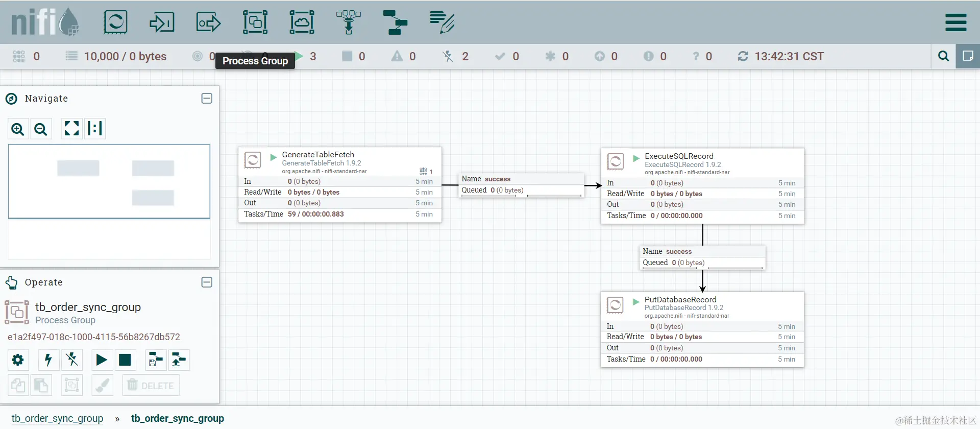Click the invalid components warning icon
This screenshot has width=980, height=429.
397,56
